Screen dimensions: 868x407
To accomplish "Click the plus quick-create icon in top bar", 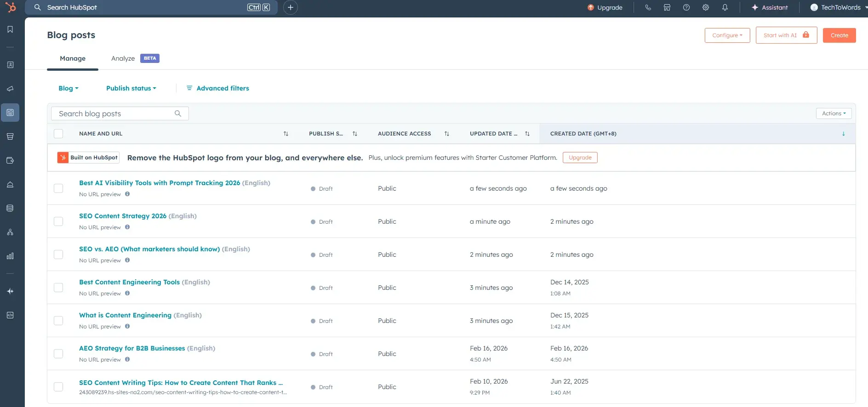I will tap(291, 7).
